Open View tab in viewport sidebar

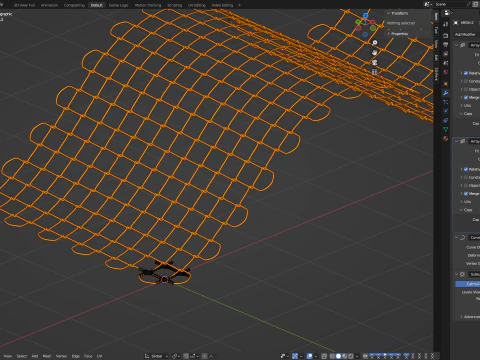click(436, 44)
